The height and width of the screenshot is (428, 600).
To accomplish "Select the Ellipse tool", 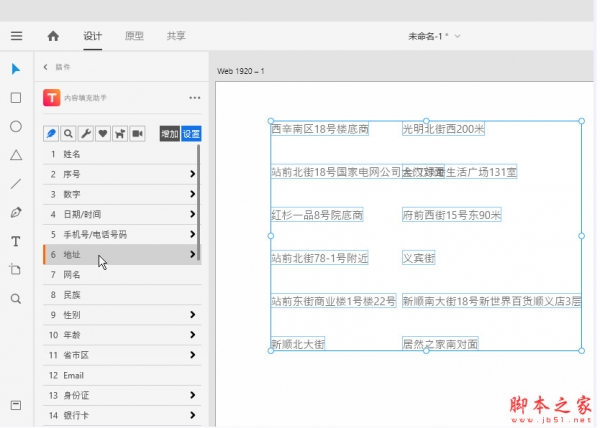I will (15, 126).
